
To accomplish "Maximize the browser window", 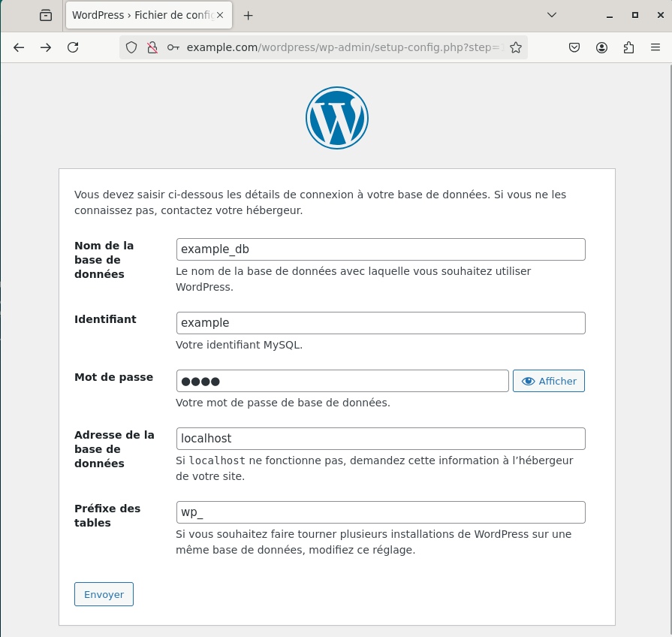I will tap(635, 15).
